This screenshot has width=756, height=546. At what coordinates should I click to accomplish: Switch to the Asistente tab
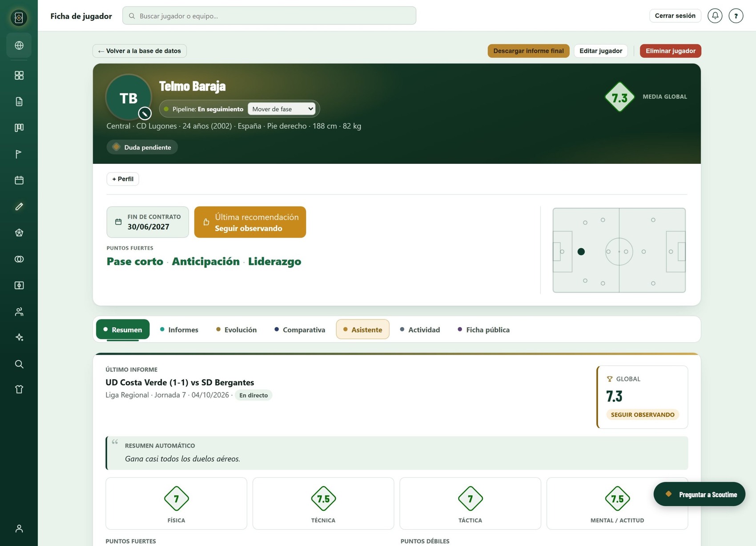(362, 330)
